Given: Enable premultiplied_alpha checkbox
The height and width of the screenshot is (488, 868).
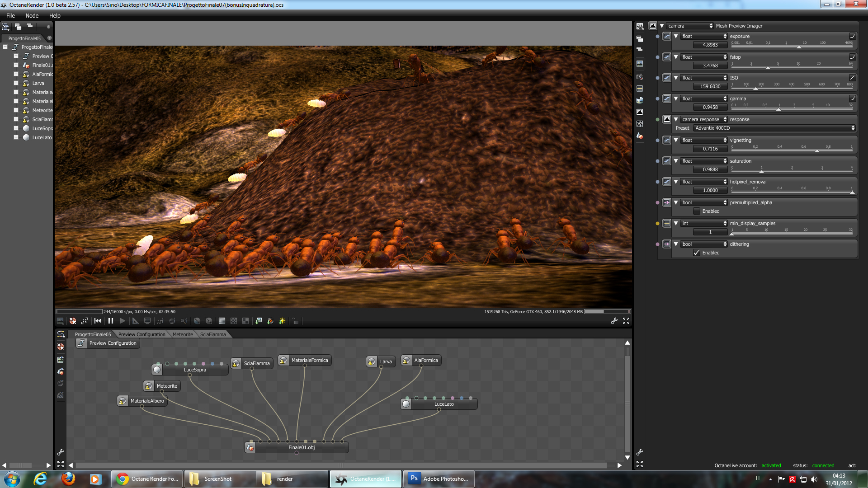Looking at the screenshot, I should [697, 211].
